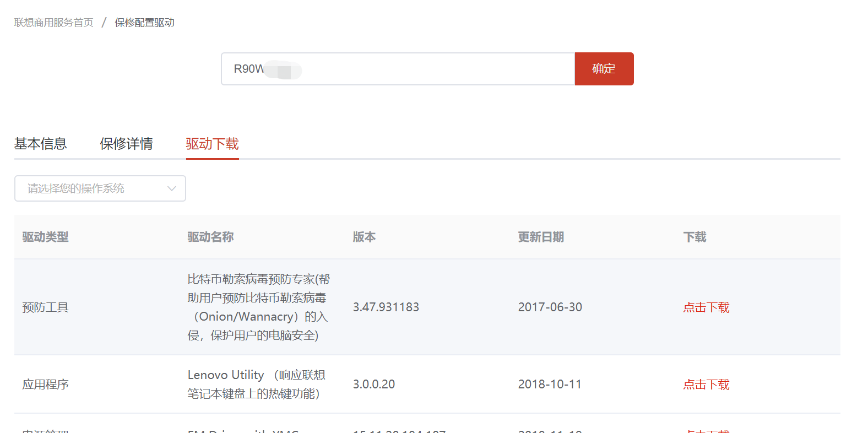Click the red 确定 button
The width and height of the screenshot is (868, 433).
click(x=604, y=69)
